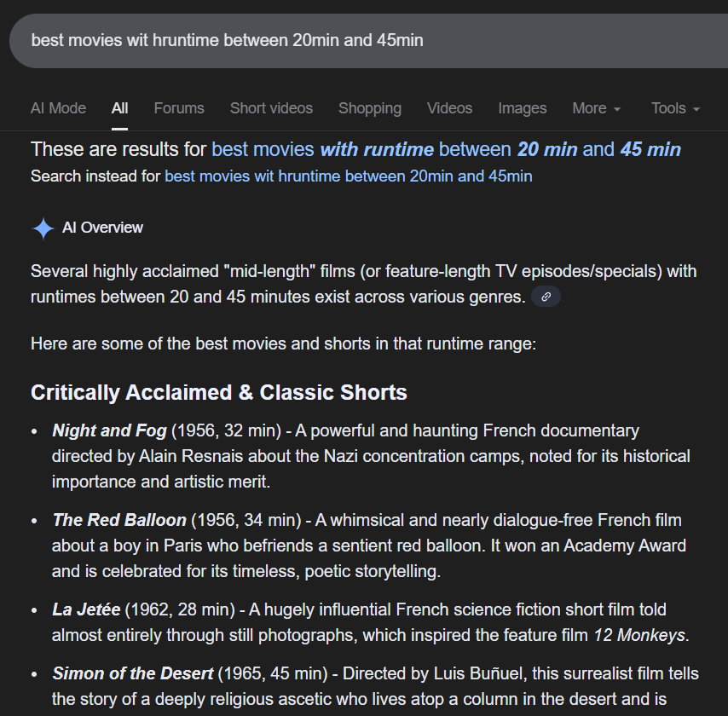Search instead for 'wit hruntime' original query link
Image resolution: width=728 pixels, height=716 pixels.
coord(348,176)
